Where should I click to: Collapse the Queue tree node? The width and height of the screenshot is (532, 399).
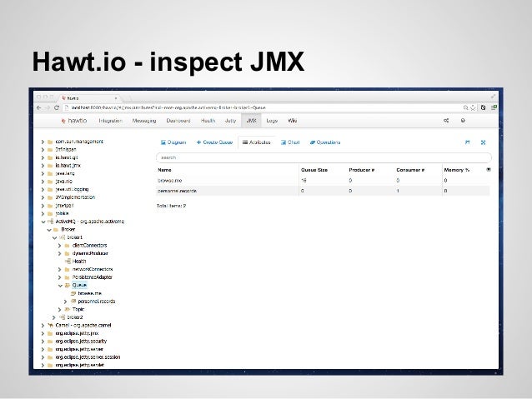(60, 285)
